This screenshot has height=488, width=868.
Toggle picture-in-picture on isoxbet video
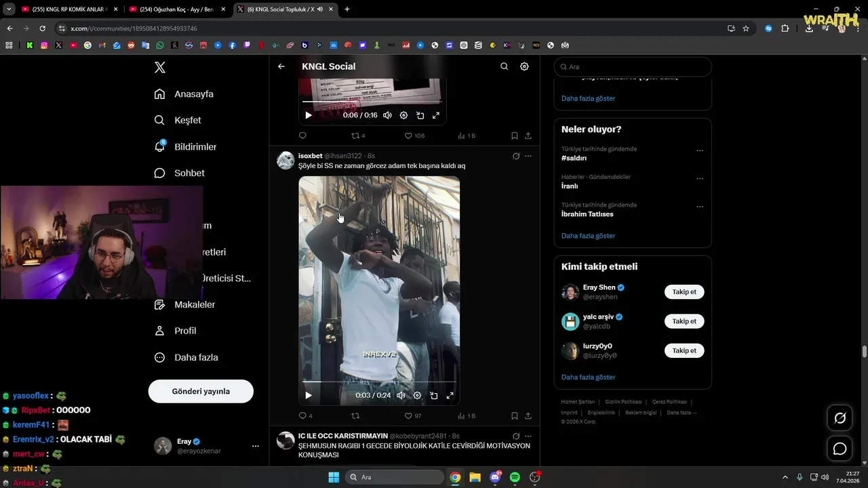click(x=433, y=395)
